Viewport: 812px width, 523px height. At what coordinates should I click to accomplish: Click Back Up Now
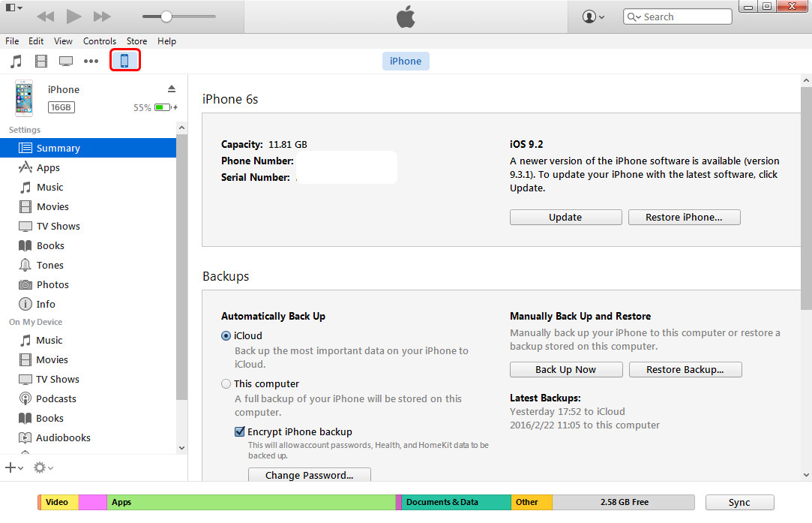pyautogui.click(x=566, y=369)
